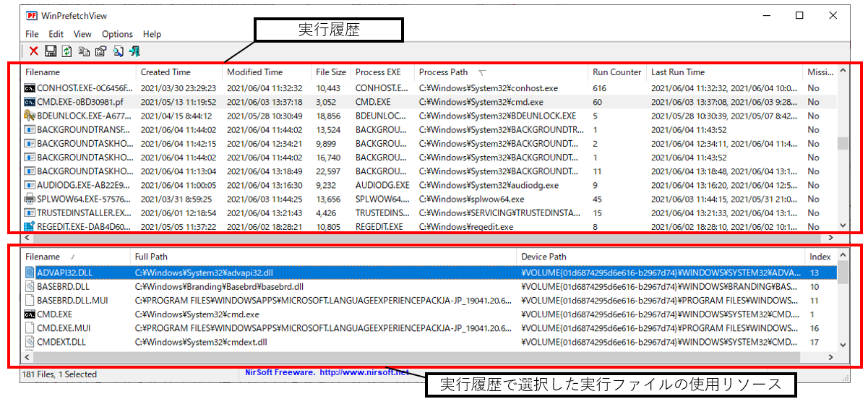Click lower pane horizontal scrollbar right arrow
This screenshot has height=399, width=868.
[x=830, y=357]
